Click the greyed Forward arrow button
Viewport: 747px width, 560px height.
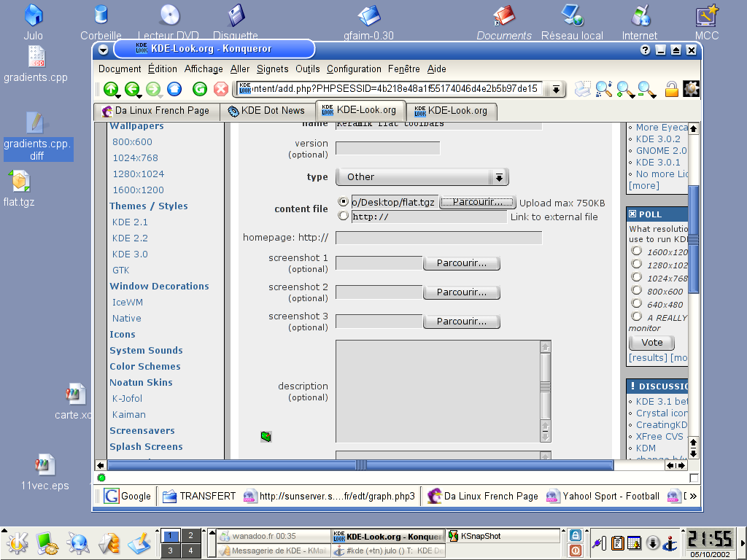[x=153, y=88]
